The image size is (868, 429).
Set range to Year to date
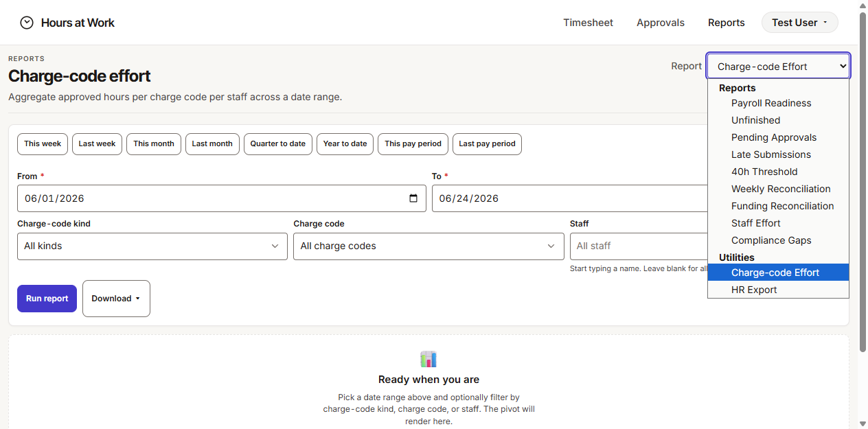click(345, 144)
